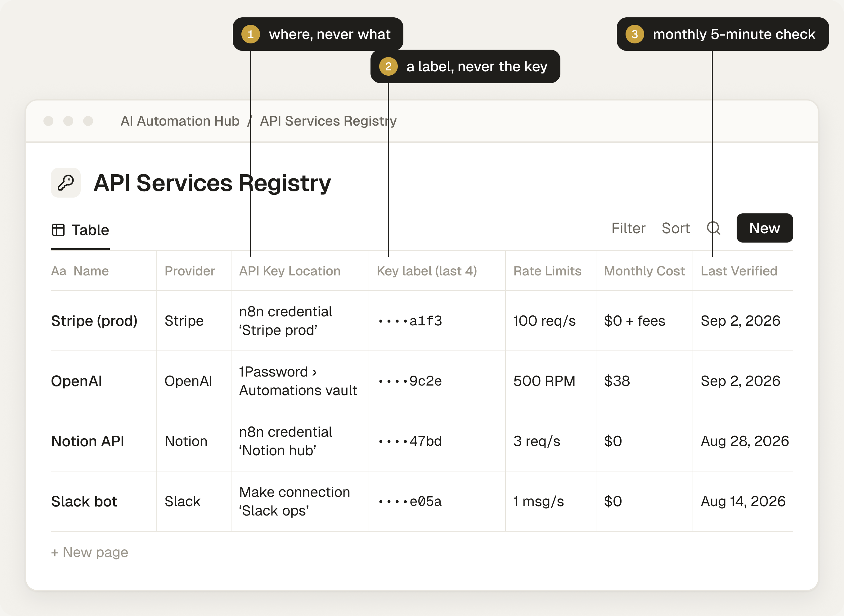Click the Table view icon
844x616 pixels.
pyautogui.click(x=58, y=230)
